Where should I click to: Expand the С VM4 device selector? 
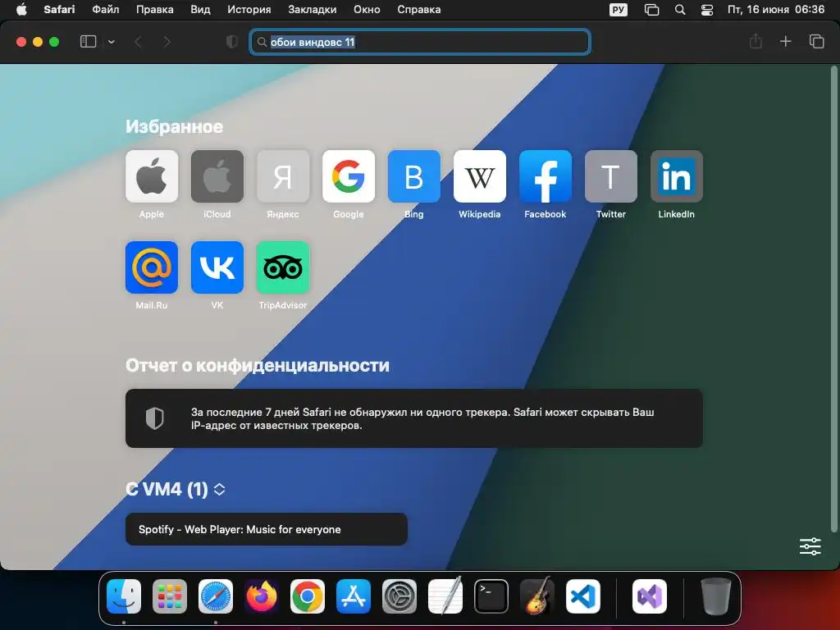coord(219,489)
